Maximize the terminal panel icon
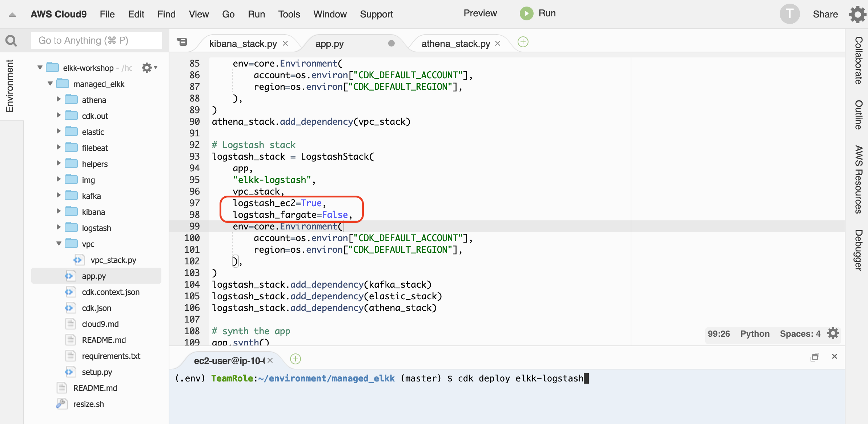 [815, 357]
